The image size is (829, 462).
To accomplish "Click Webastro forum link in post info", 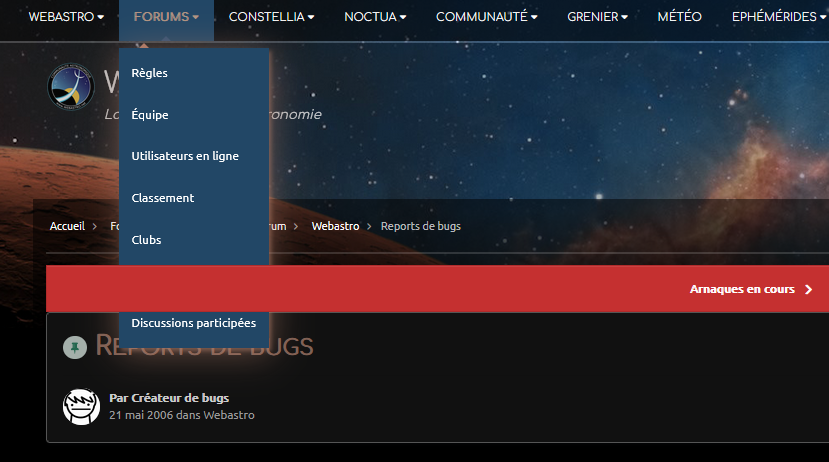I will click(229, 415).
